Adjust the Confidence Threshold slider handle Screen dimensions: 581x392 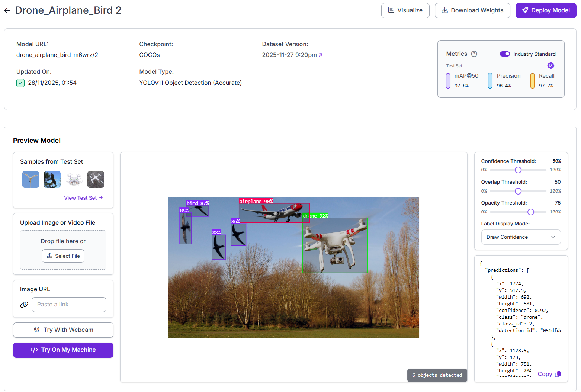(518, 170)
